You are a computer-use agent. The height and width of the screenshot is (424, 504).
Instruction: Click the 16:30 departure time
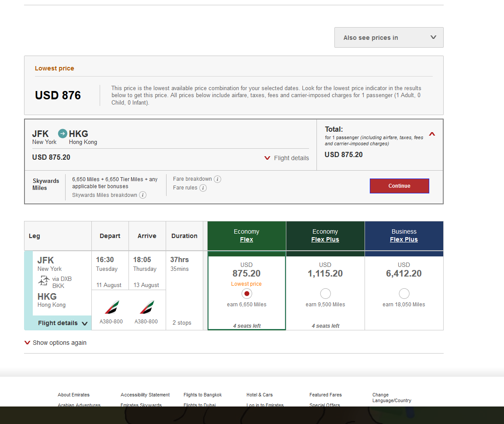coord(105,259)
